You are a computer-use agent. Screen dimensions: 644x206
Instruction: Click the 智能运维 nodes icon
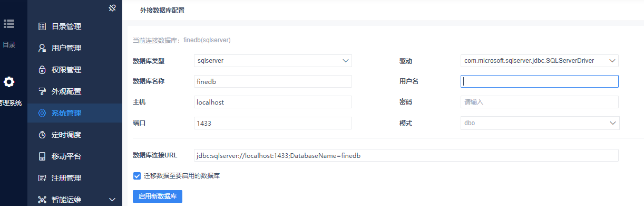(42, 200)
